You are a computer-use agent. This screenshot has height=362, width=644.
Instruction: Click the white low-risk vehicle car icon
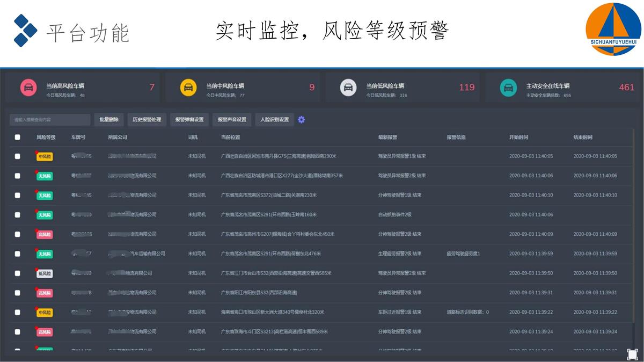coord(348,88)
